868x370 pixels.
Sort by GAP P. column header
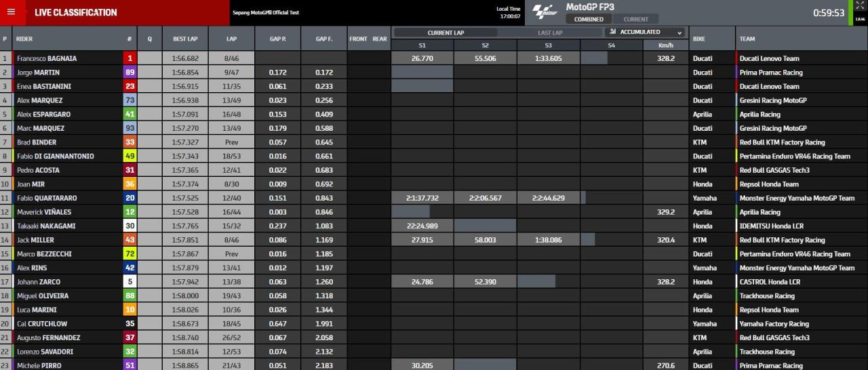(277, 39)
